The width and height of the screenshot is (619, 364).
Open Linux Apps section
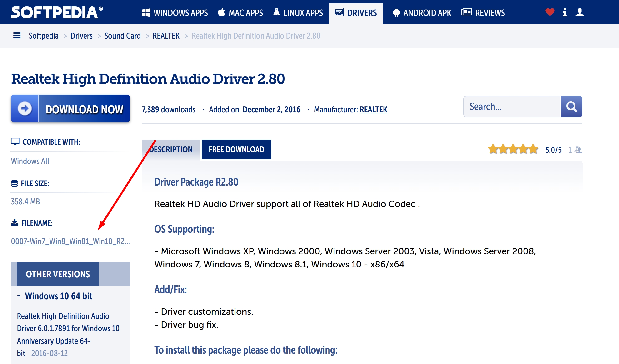click(x=298, y=13)
